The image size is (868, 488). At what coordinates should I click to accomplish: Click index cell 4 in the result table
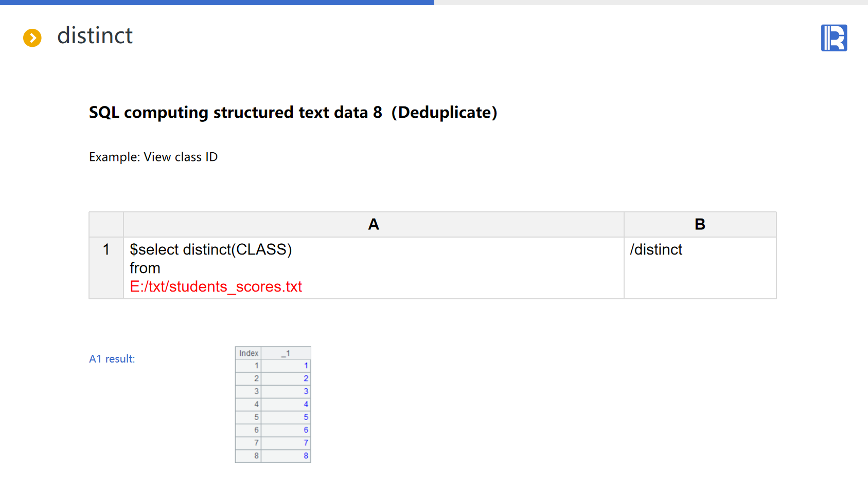point(249,404)
